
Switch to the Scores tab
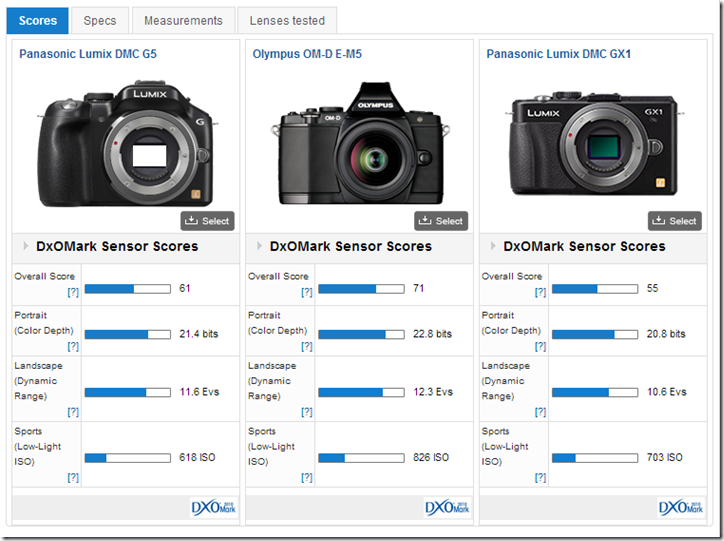tap(37, 21)
